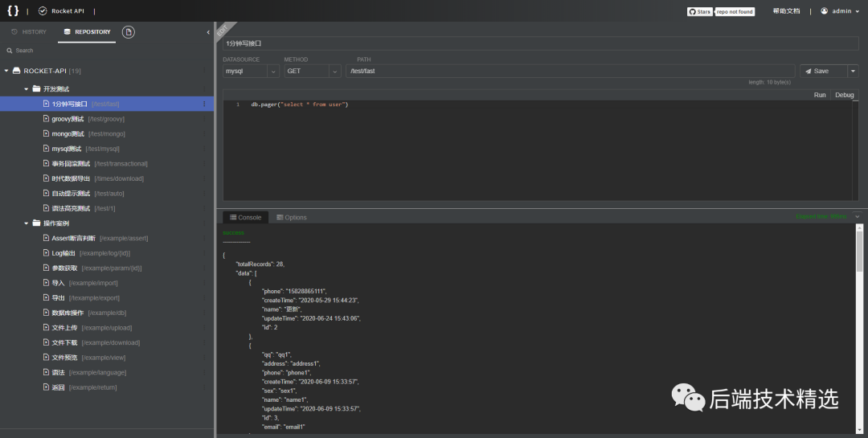
Task: Click the search magnifier icon
Action: click(x=9, y=51)
